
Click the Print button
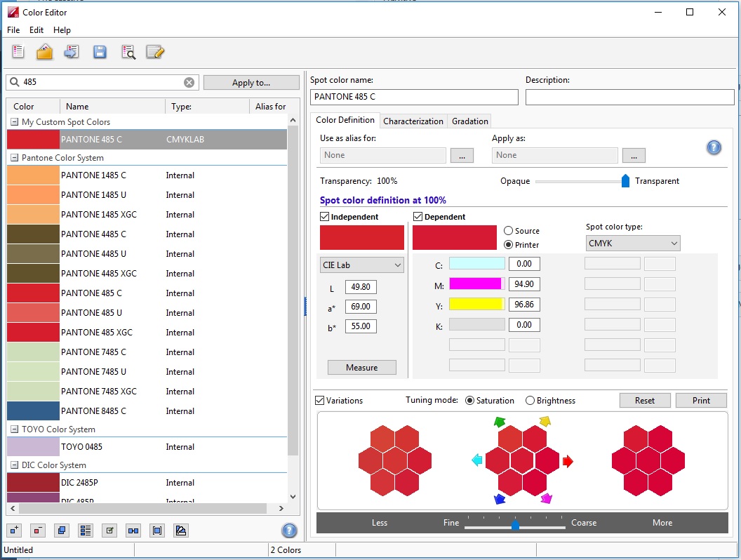coord(701,400)
